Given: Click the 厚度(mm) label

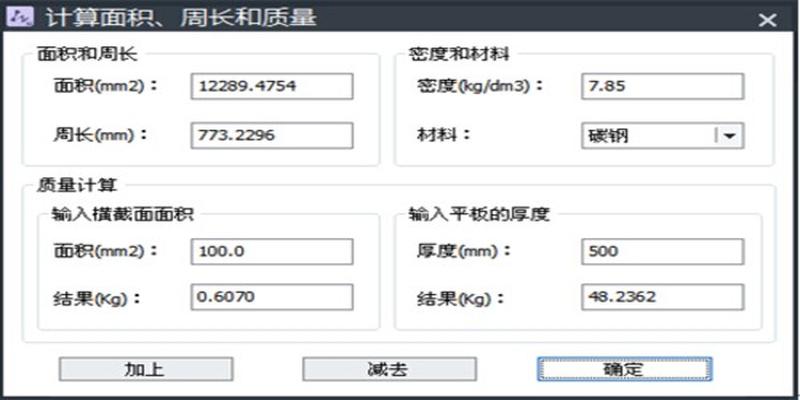Looking at the screenshot, I should tap(462, 251).
